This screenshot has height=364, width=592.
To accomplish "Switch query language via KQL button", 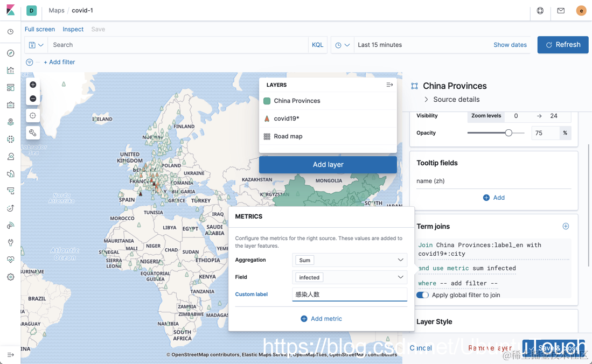I will pos(317,45).
